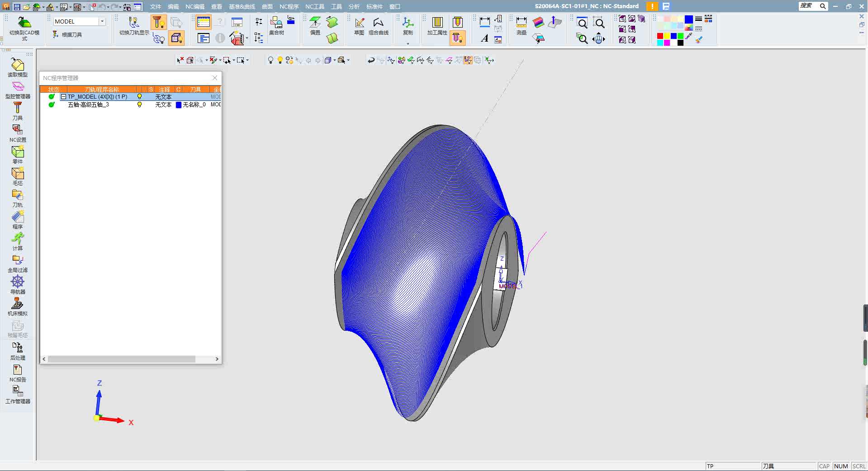The image size is (868, 471).
Task: Expand the simulation icon dropdown arrow
Action: click(247, 38)
